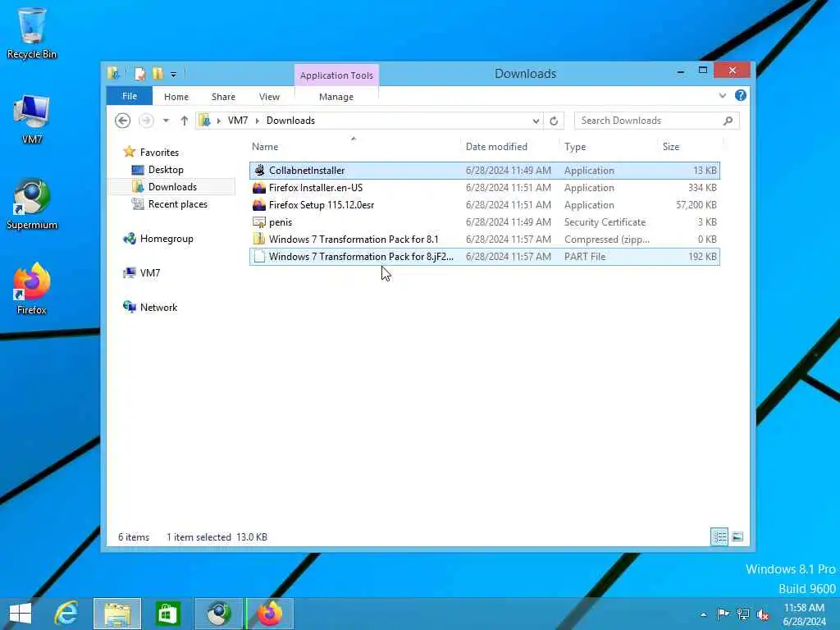Click VM7 in the address bar path
Screen dimensions: 840x630
coord(238,121)
